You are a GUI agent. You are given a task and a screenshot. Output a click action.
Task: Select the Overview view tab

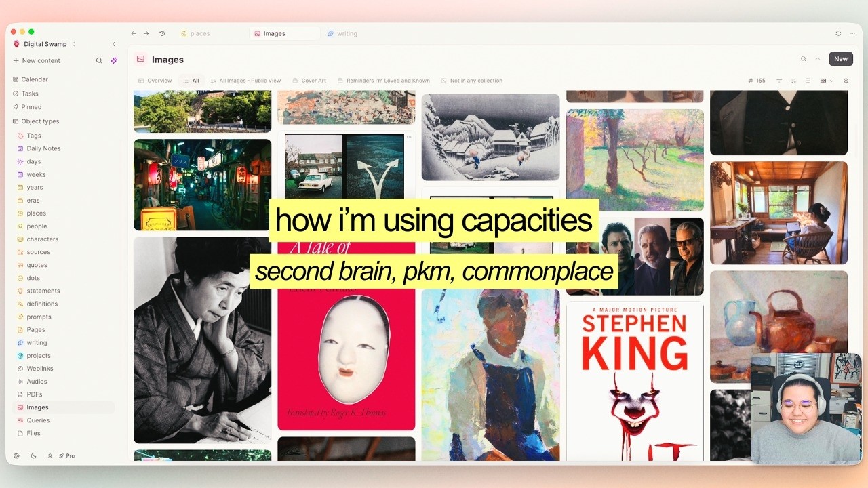point(155,81)
